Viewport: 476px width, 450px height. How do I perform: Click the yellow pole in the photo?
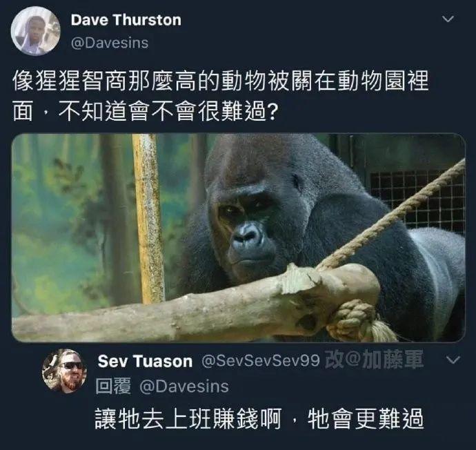click(x=148, y=219)
